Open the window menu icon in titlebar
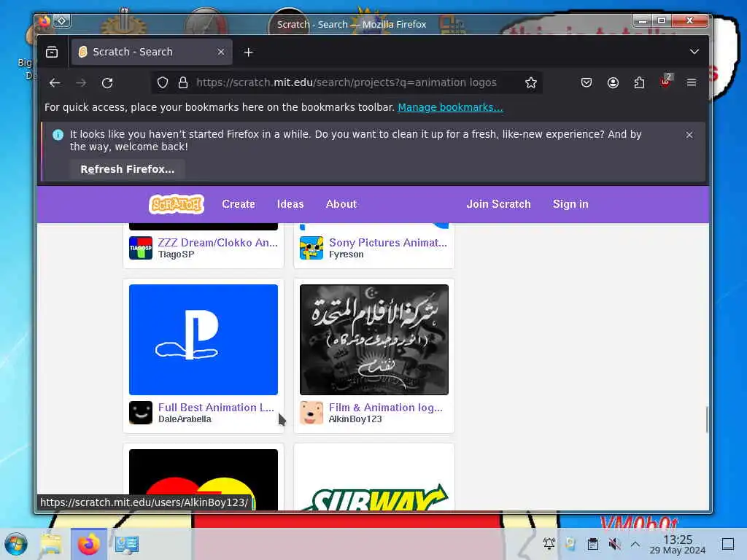Screen dimensions: 747x560 pos(44,21)
